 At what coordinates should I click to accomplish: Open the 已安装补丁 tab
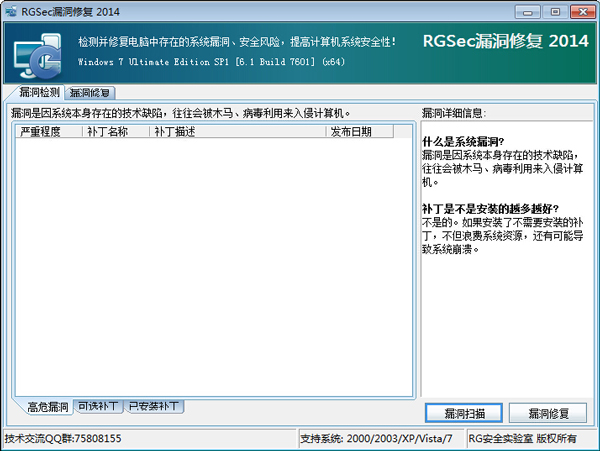coord(154,406)
